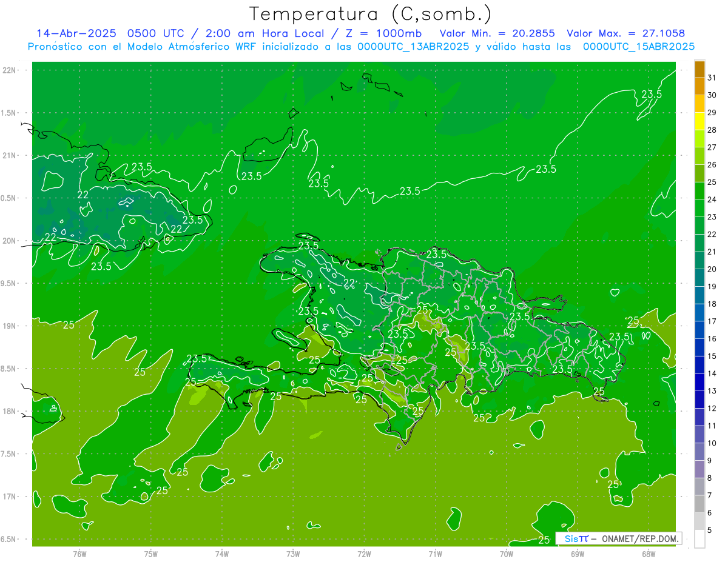Select the legend value 8
This screenshot has height=562, width=728.
(710, 478)
